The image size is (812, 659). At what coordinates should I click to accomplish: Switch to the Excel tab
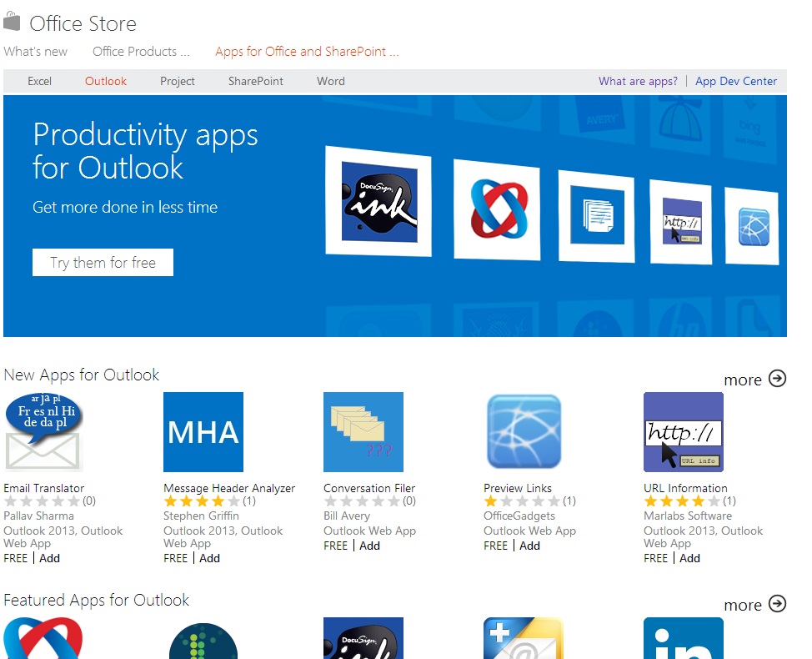pyautogui.click(x=39, y=82)
